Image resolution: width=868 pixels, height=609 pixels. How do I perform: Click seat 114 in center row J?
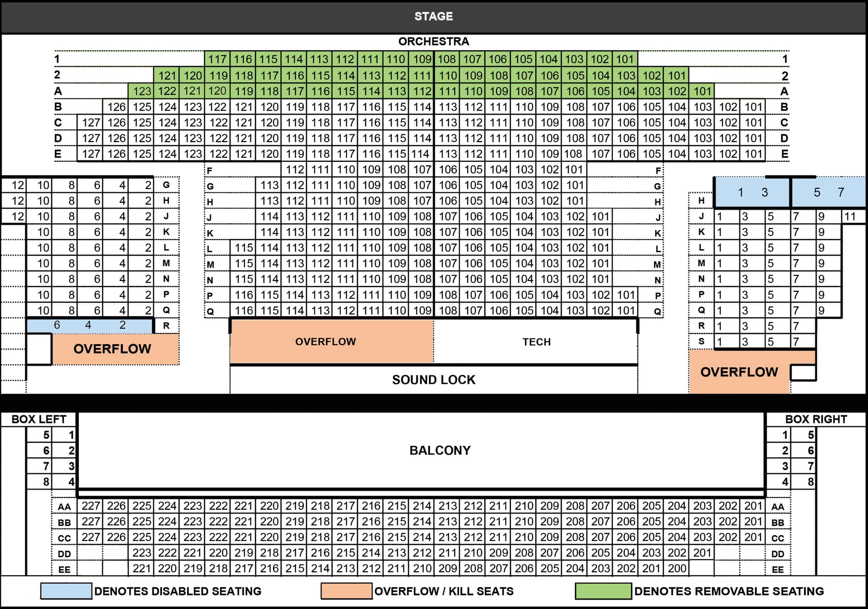coord(269,216)
